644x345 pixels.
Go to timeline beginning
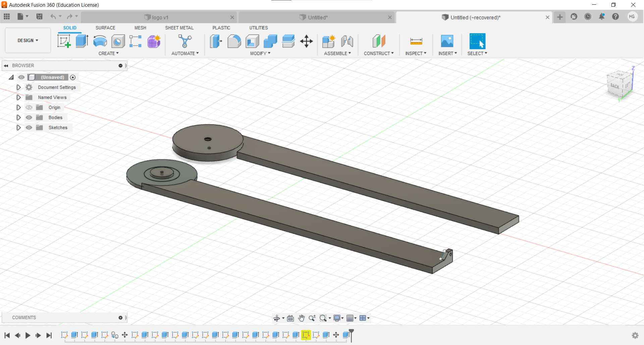click(7, 335)
